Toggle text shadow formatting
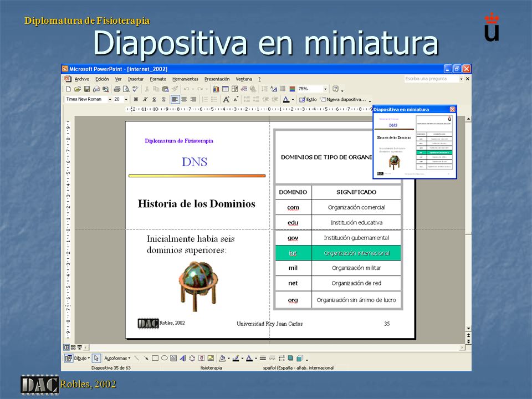Image resolution: width=532 pixels, height=399 pixels. coord(163,99)
